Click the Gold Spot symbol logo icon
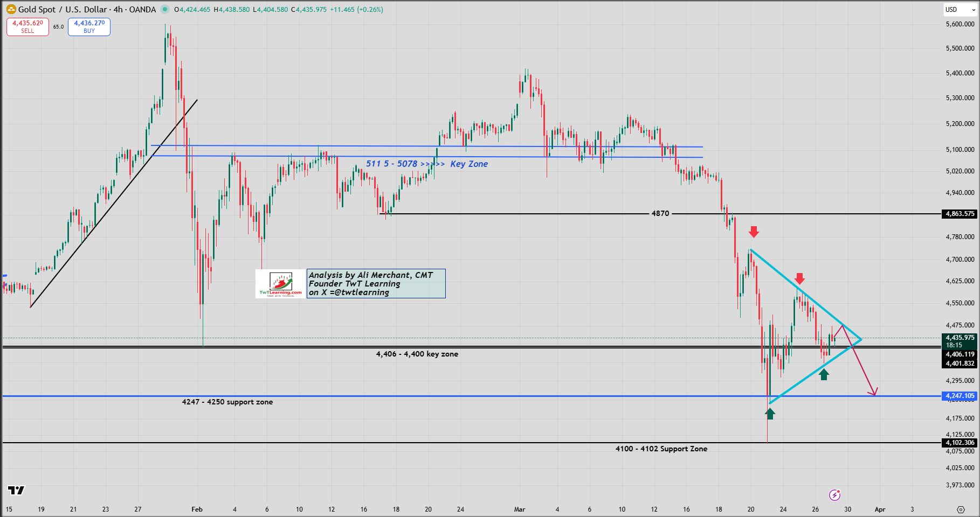Screen dimensions: 980x517 [x=11, y=9]
